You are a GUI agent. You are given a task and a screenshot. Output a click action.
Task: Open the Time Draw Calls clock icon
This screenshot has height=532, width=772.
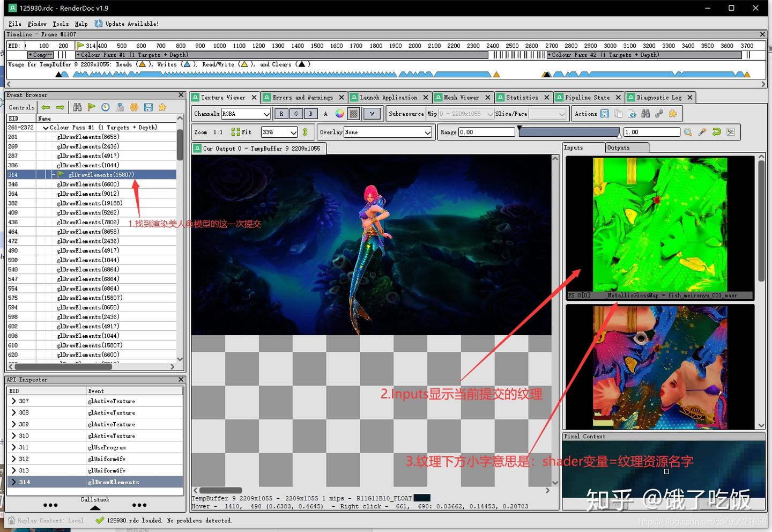point(105,107)
